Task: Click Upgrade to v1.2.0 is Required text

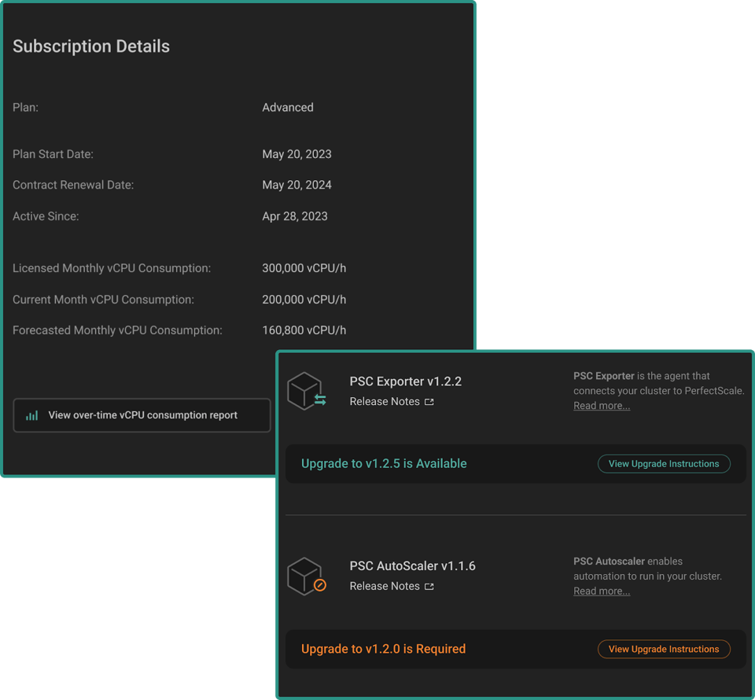Action: 383,649
